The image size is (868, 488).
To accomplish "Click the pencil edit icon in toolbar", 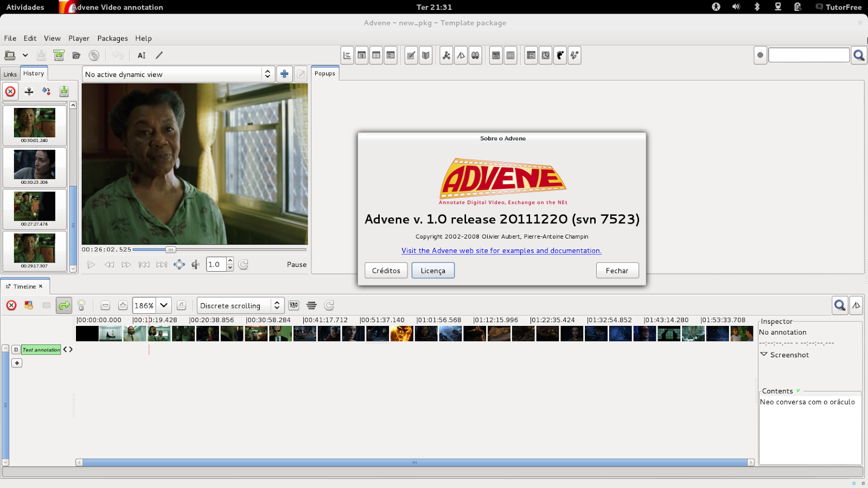I will pyautogui.click(x=159, y=55).
